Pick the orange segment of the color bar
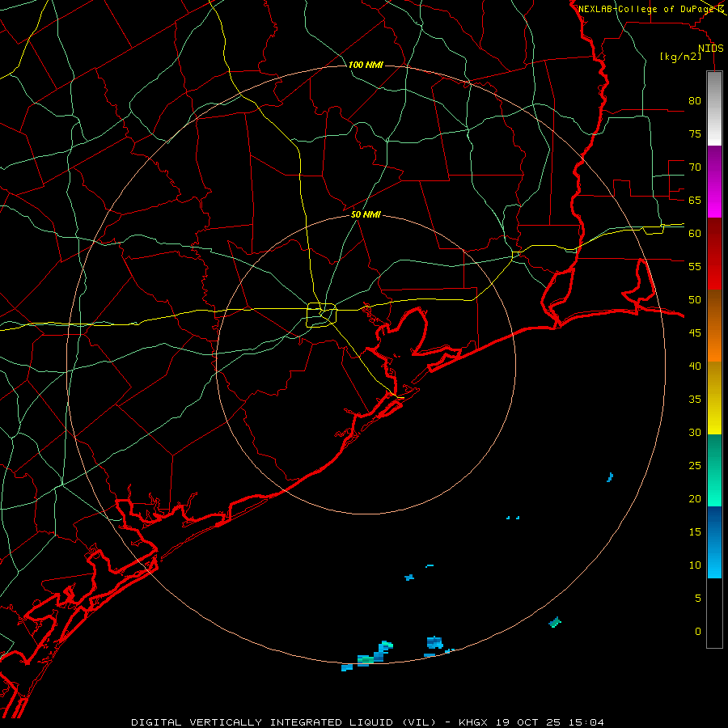 (714, 325)
